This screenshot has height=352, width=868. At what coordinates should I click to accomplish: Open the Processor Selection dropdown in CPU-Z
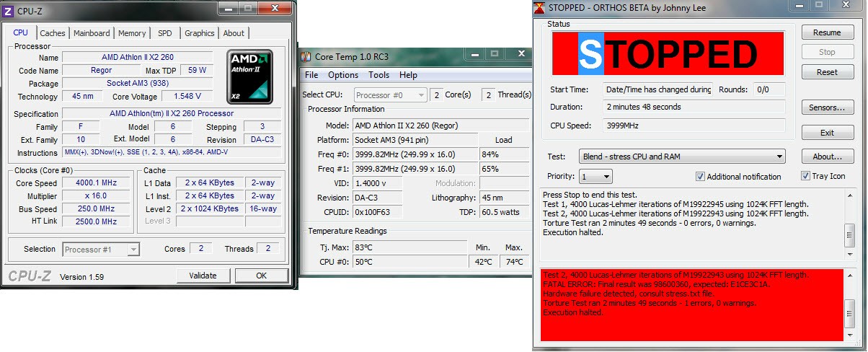point(100,250)
